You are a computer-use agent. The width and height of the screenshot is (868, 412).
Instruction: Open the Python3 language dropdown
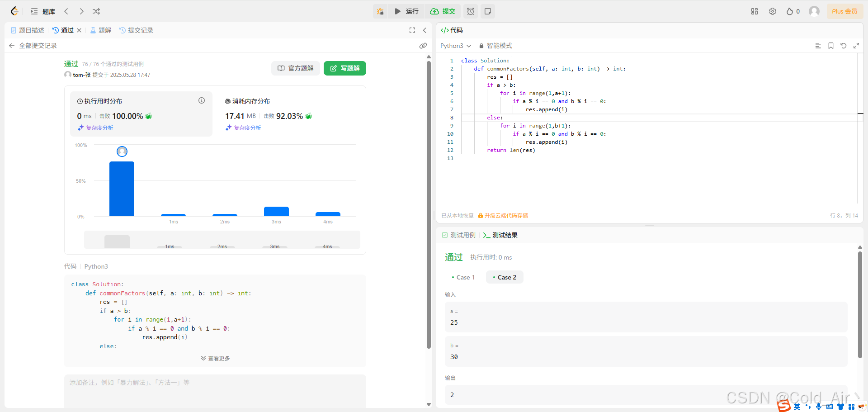tap(455, 46)
